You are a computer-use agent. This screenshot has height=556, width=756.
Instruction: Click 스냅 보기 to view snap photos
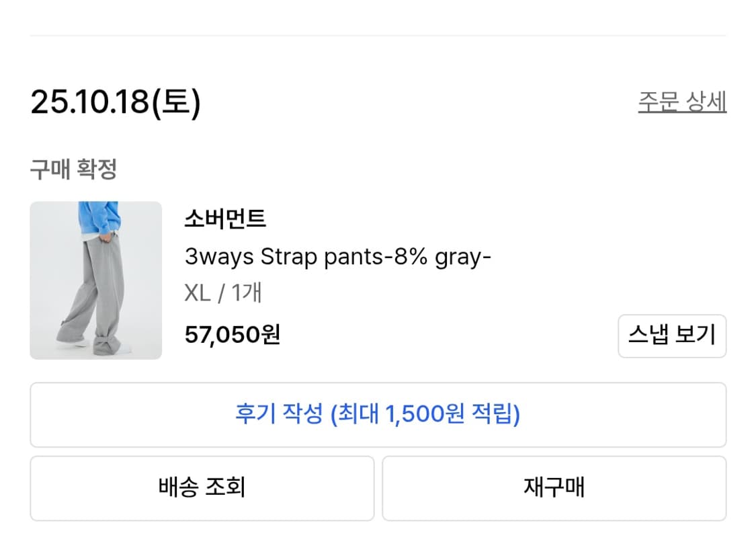pos(671,336)
